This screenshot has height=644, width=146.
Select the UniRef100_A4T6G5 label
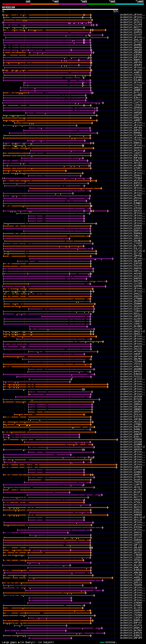pyautogui.click(x=131, y=352)
